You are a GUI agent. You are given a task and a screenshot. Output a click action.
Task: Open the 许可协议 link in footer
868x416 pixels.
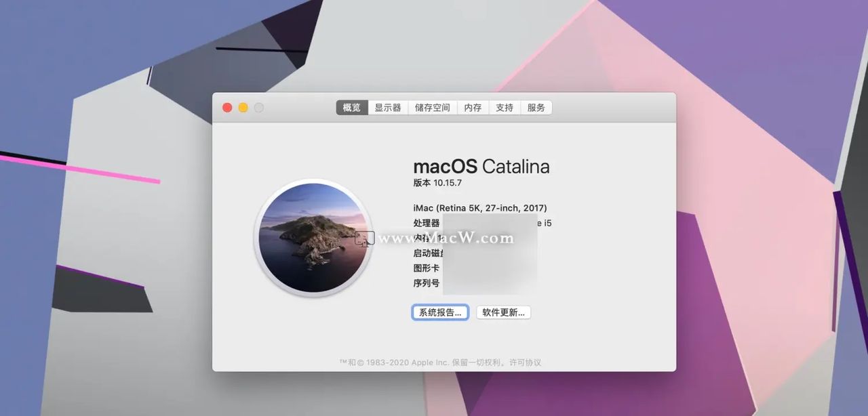coord(526,362)
